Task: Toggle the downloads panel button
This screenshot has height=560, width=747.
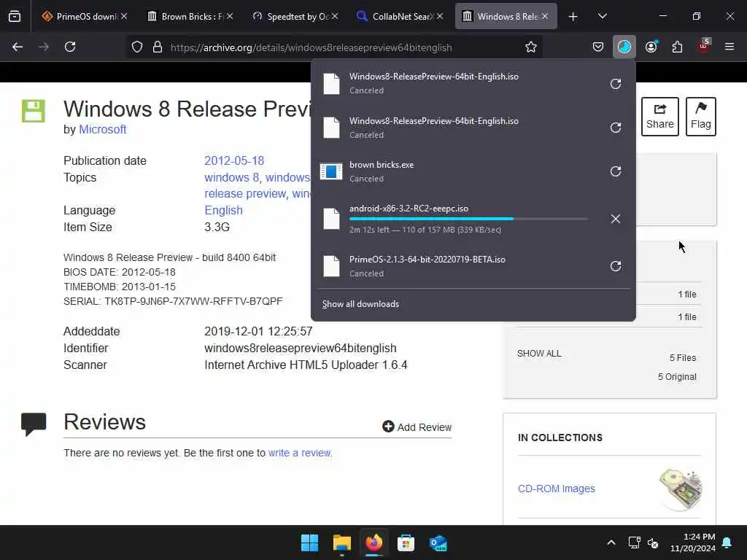Action: tap(624, 47)
